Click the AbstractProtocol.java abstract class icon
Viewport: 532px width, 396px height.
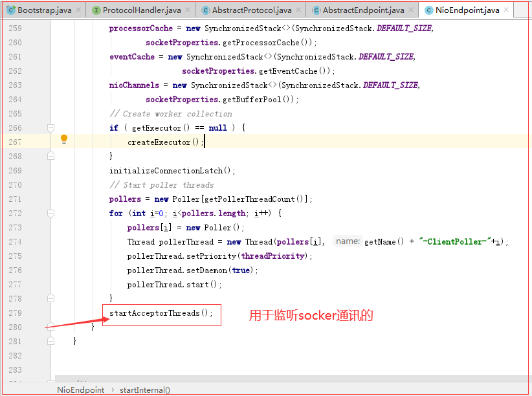205,10
